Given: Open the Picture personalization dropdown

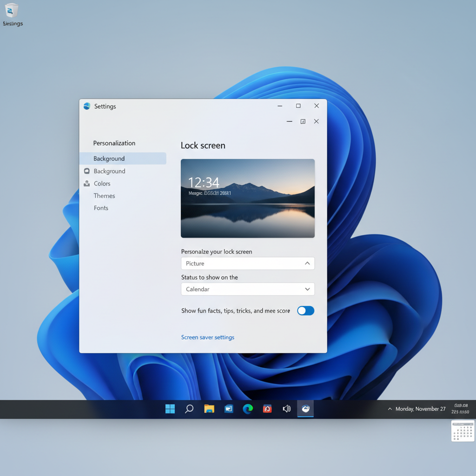Looking at the screenshot, I should coord(247,263).
